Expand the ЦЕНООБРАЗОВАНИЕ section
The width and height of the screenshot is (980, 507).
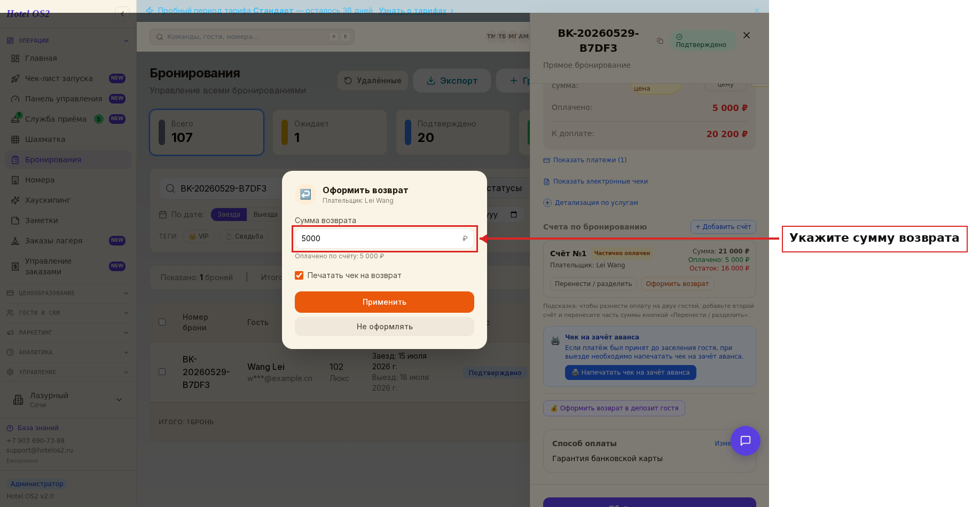tap(126, 293)
